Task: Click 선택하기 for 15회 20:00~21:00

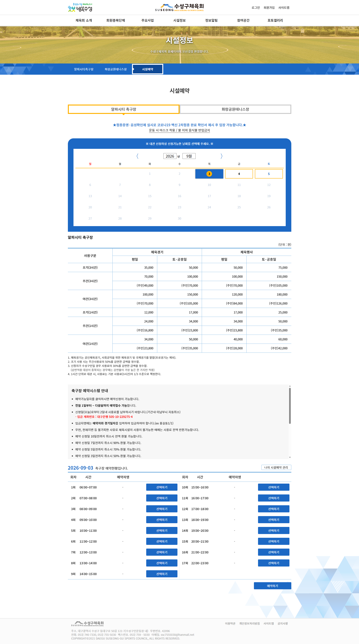Action: 274,541
